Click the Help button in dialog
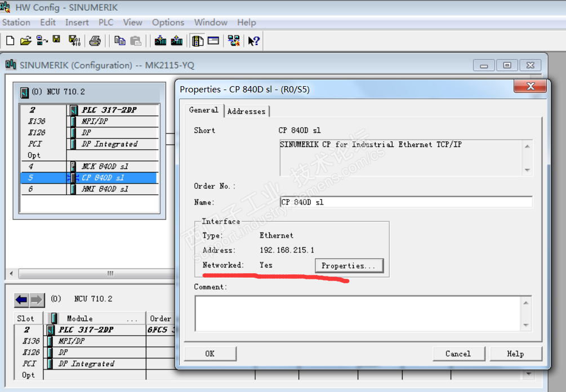The image size is (566, 392). click(516, 354)
